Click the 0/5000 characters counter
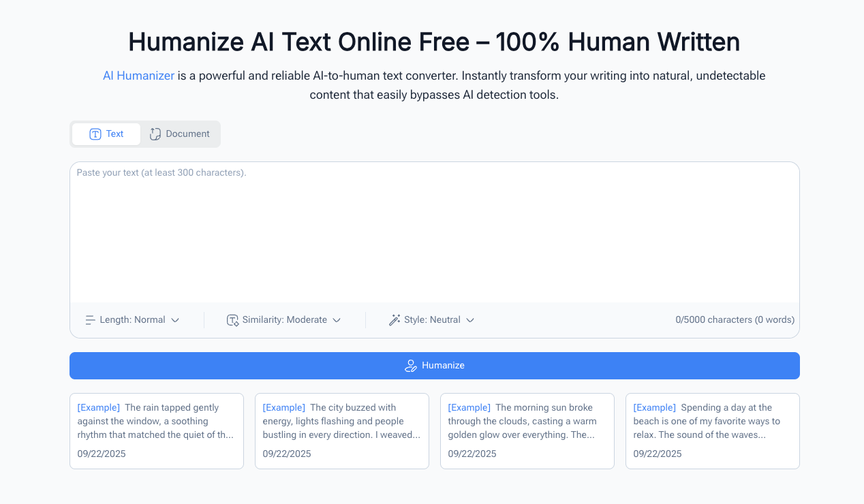The height and width of the screenshot is (504, 864). coord(735,320)
